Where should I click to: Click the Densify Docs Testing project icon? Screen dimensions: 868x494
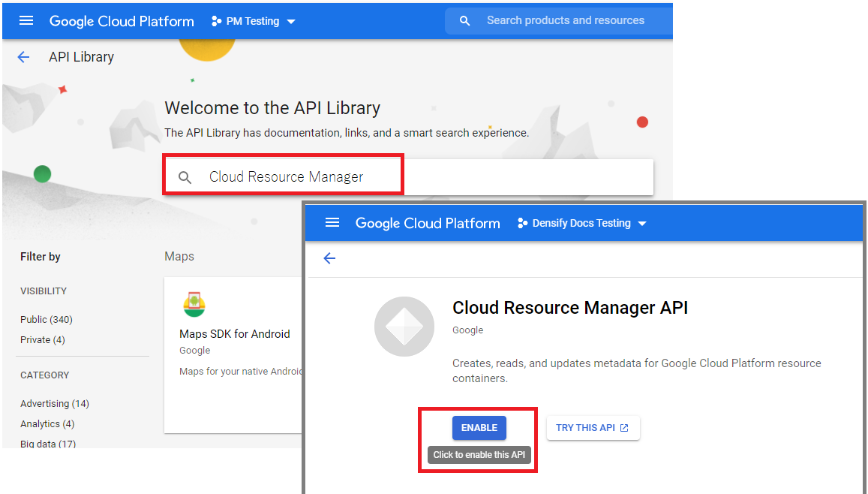522,223
